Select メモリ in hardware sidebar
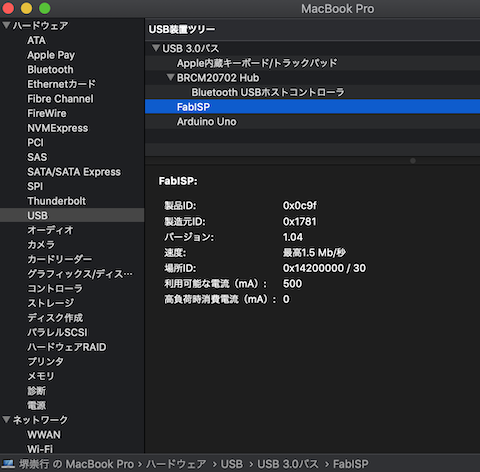 (x=41, y=376)
